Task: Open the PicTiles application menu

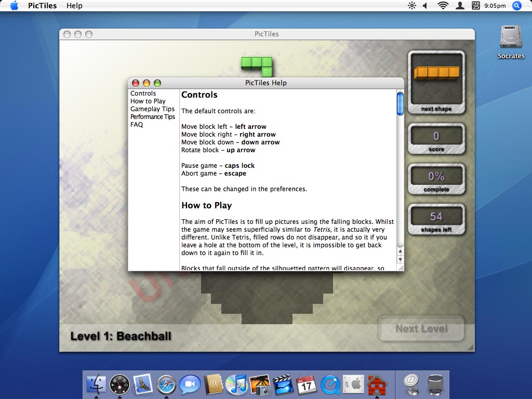Action: click(x=43, y=6)
